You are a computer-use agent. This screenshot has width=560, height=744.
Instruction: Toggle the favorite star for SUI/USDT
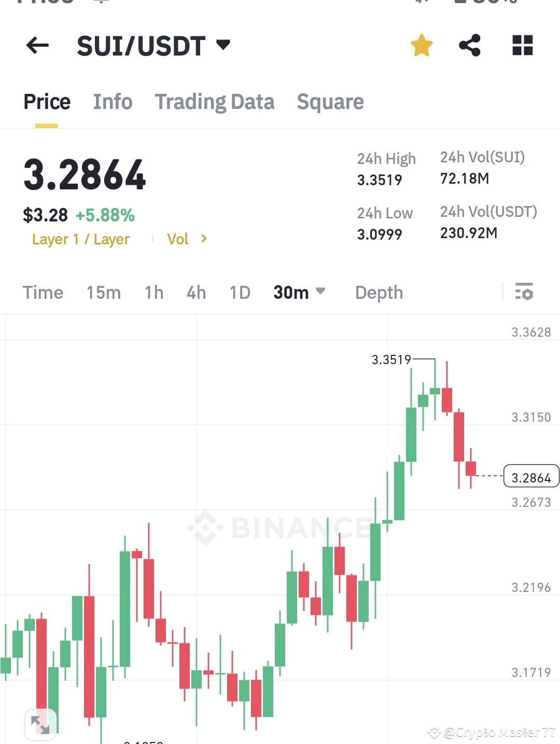(422, 46)
